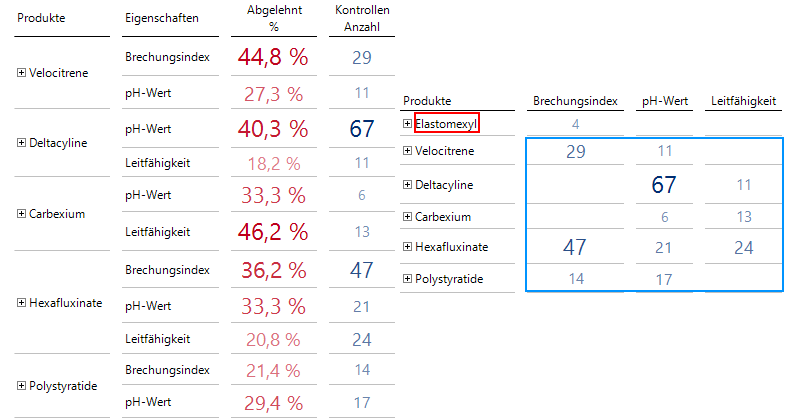Expand Carbexium in the Eigenschaften table
The height and width of the screenshot is (419, 794).
[x=22, y=214]
